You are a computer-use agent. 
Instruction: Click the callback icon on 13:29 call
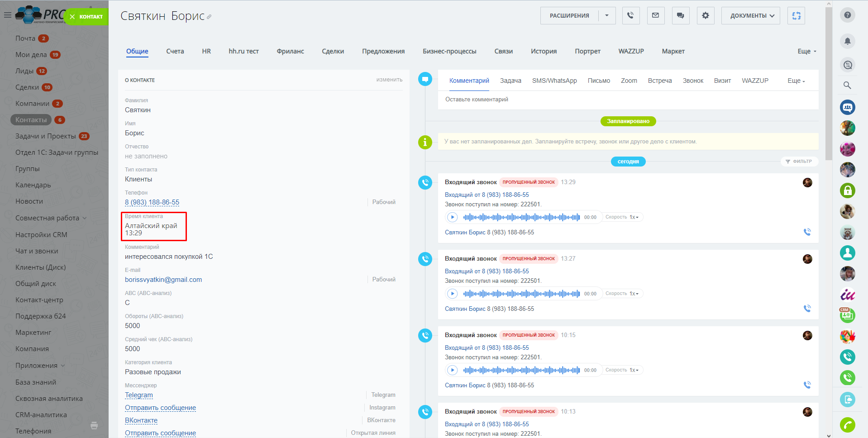tap(807, 232)
